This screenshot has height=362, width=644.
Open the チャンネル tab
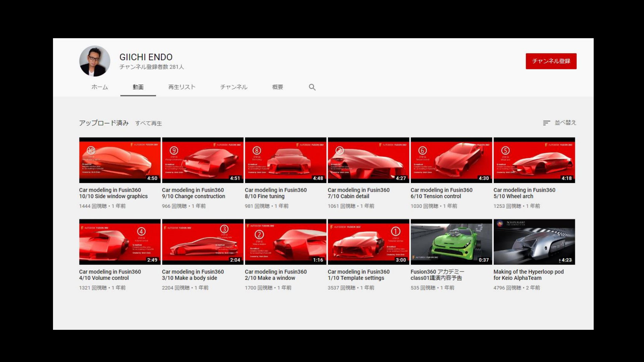click(234, 87)
